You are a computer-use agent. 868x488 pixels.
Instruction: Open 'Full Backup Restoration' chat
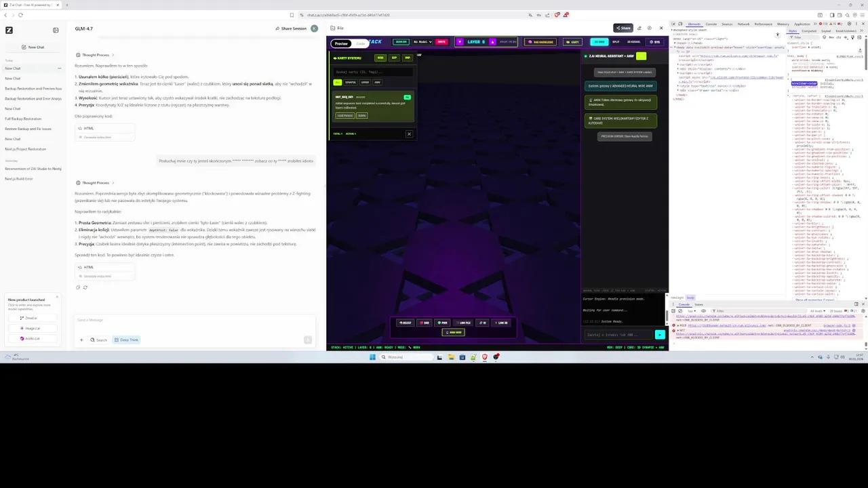pyautogui.click(x=23, y=119)
